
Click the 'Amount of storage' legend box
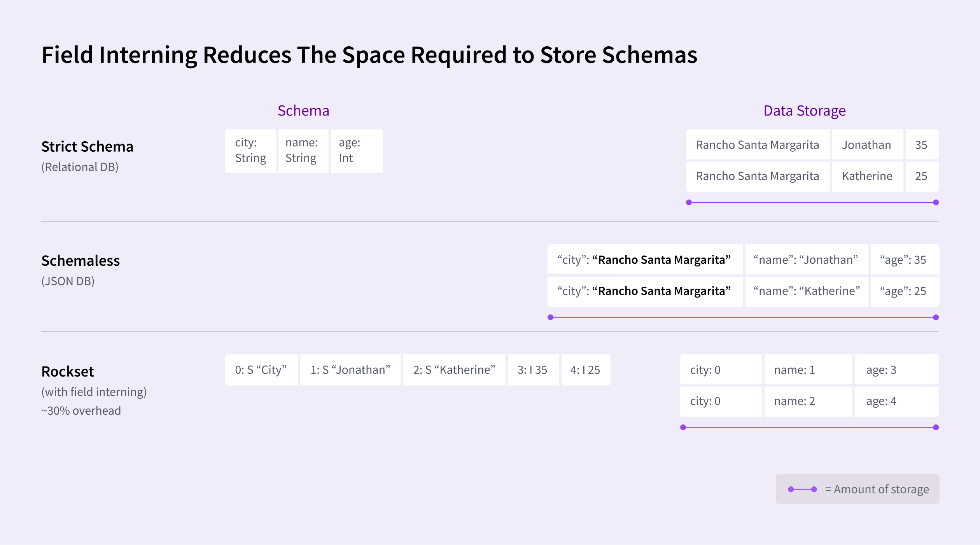(x=857, y=489)
